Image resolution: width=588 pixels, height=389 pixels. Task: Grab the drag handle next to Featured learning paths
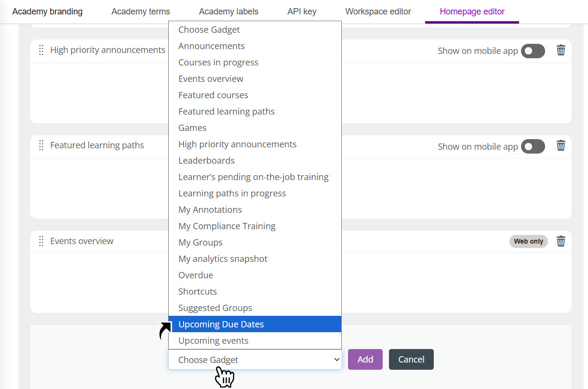tap(41, 145)
